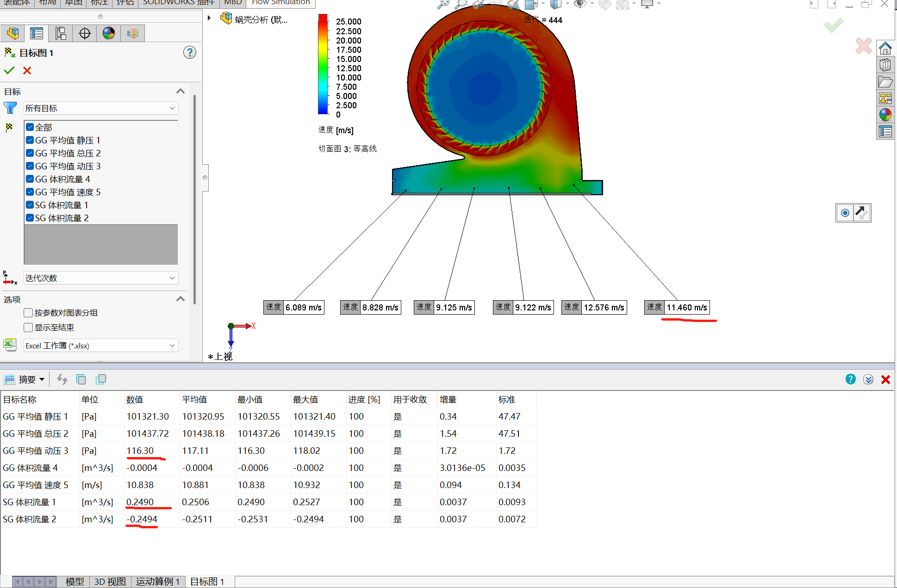Toggle the 显示至结束 checkbox
The width and height of the screenshot is (897, 588).
click(x=29, y=328)
